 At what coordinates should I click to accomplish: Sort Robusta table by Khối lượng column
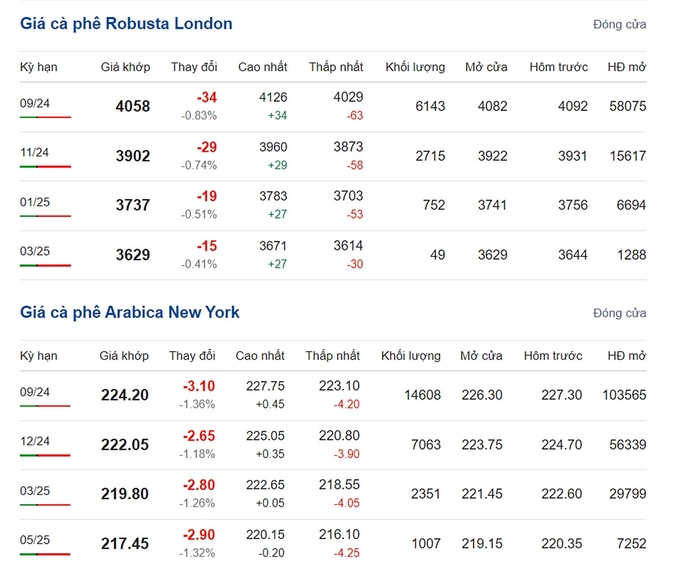415,67
